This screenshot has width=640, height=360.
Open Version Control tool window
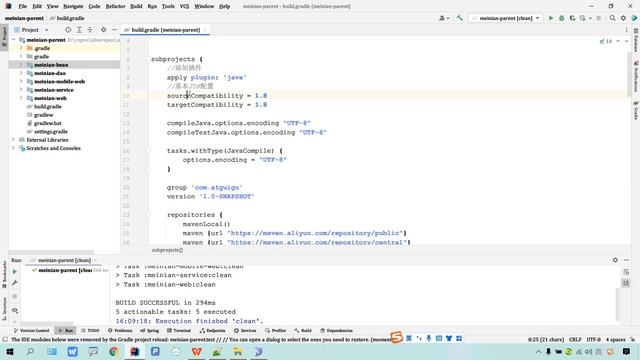(x=31, y=331)
